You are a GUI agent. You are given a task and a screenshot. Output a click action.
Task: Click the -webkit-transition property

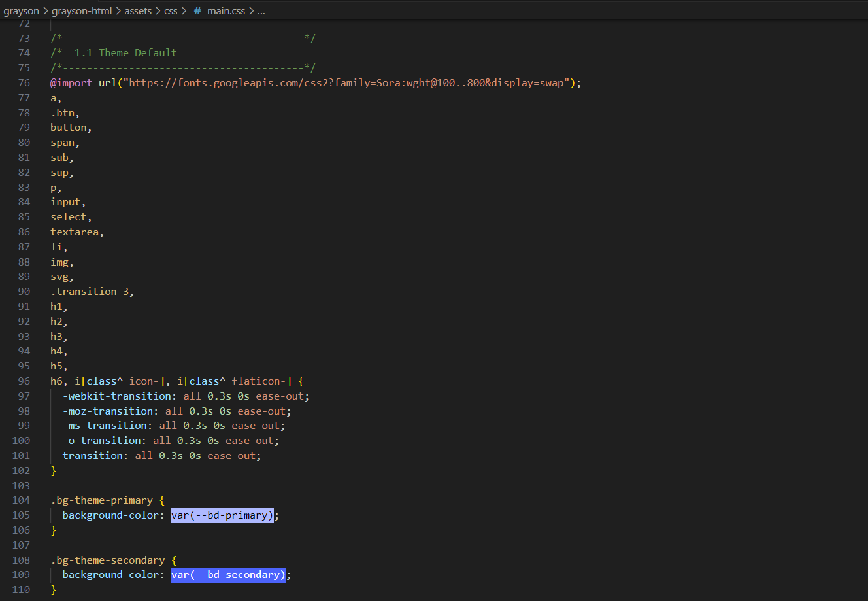coord(116,396)
